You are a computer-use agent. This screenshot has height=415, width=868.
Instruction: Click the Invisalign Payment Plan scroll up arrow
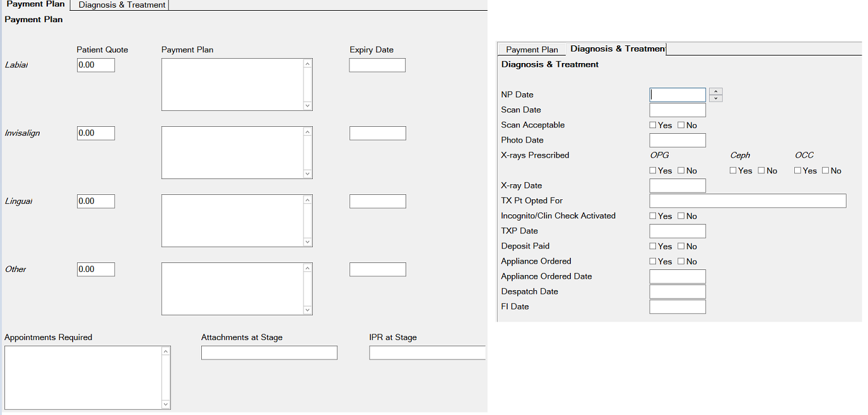coord(307,131)
